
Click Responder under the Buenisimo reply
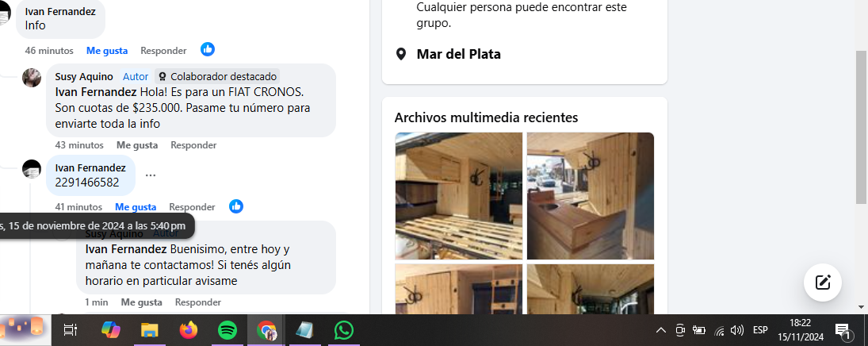198,302
